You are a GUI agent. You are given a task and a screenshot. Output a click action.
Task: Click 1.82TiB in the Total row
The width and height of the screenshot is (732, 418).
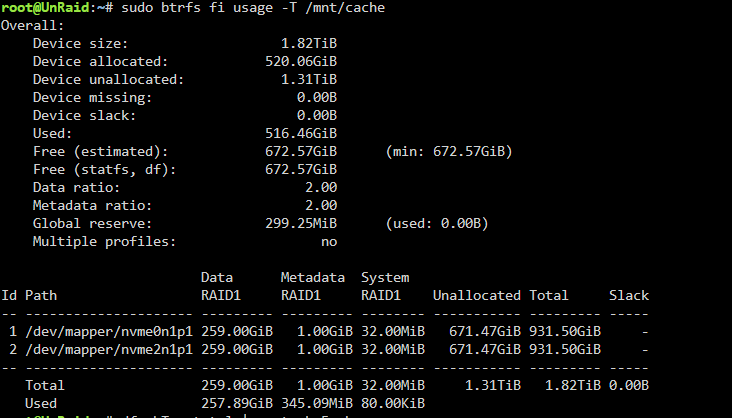tap(573, 386)
